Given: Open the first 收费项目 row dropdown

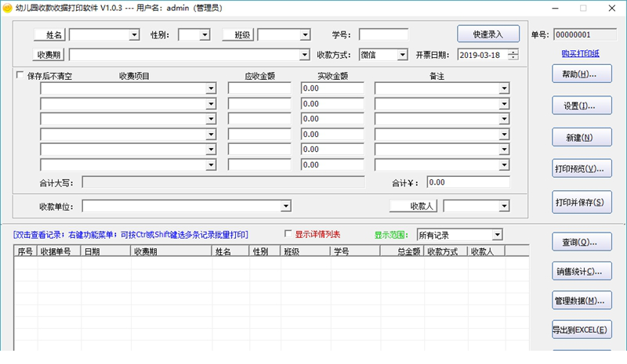Looking at the screenshot, I should tap(210, 88).
